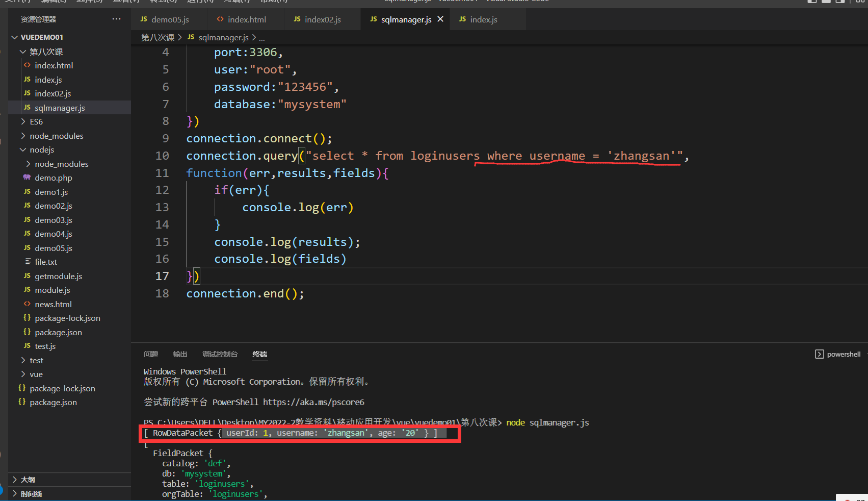Open news.html file
Screen dimensions: 868x501
69,304
